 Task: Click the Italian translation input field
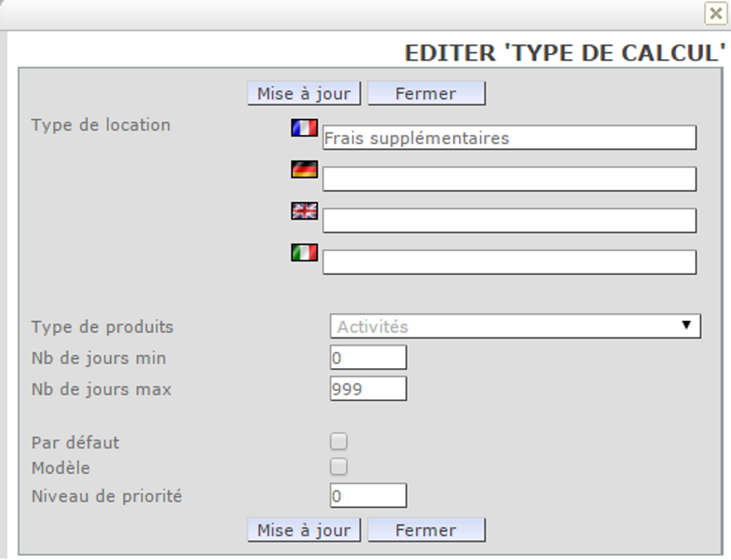(x=509, y=263)
